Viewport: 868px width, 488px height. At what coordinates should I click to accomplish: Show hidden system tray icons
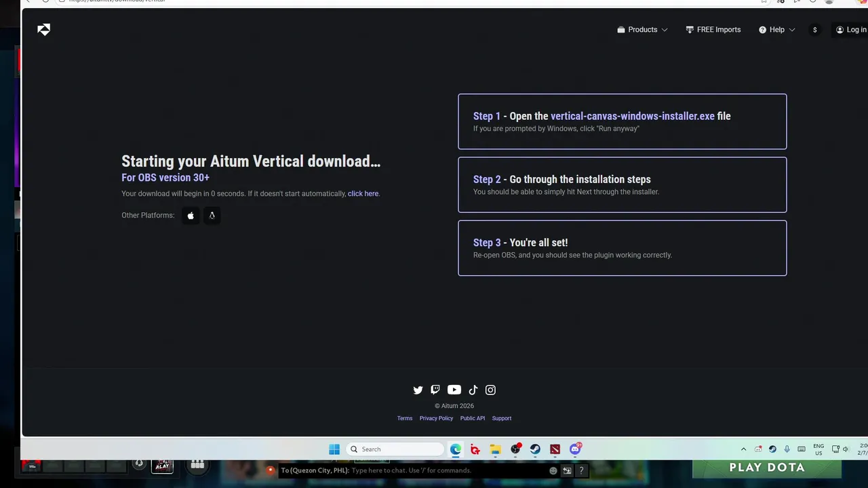[743, 449]
